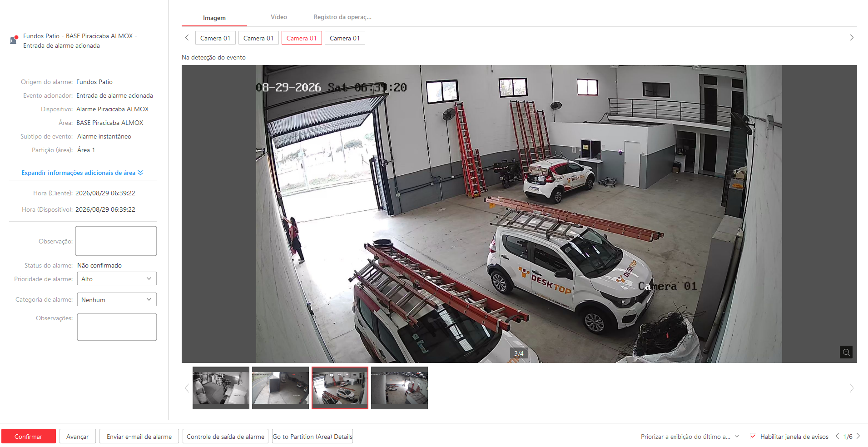This screenshot has width=868, height=447.
Task: Go to previous alarm page arrow
Action: [837, 436]
